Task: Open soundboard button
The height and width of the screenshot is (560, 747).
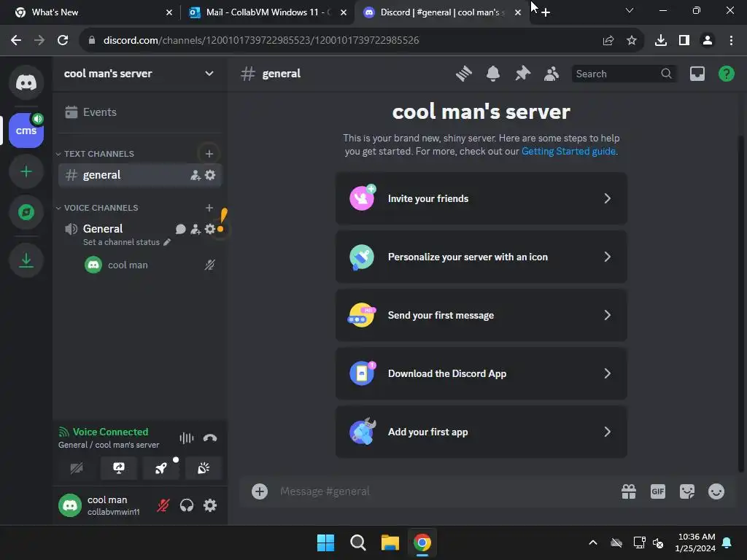Action: click(x=204, y=468)
